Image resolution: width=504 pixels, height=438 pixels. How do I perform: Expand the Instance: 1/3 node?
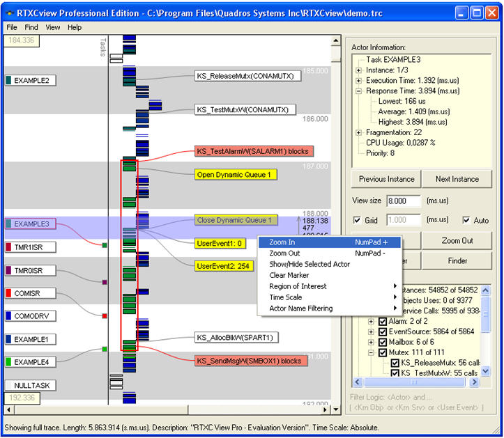(359, 70)
